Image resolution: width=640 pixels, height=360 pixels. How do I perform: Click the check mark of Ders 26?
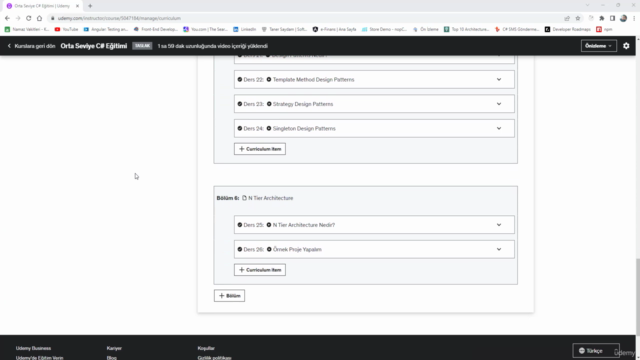(240, 249)
